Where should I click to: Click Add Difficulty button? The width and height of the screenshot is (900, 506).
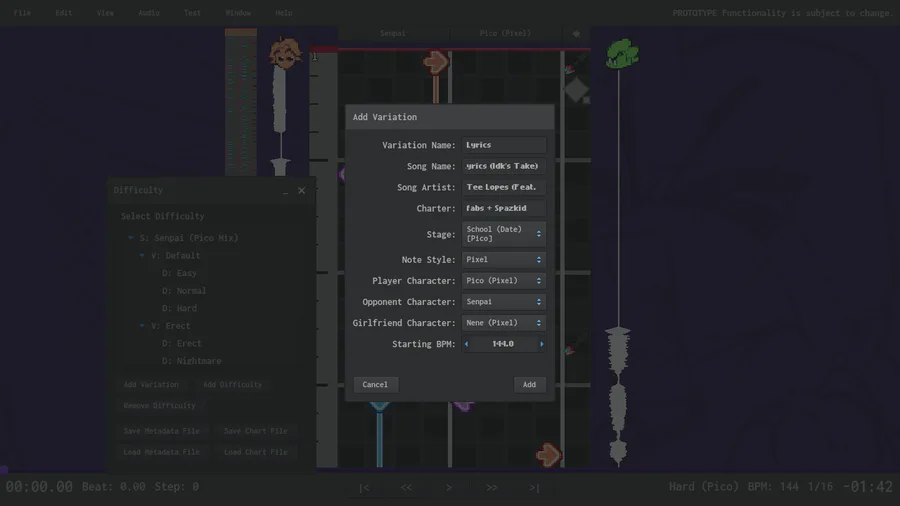[232, 384]
